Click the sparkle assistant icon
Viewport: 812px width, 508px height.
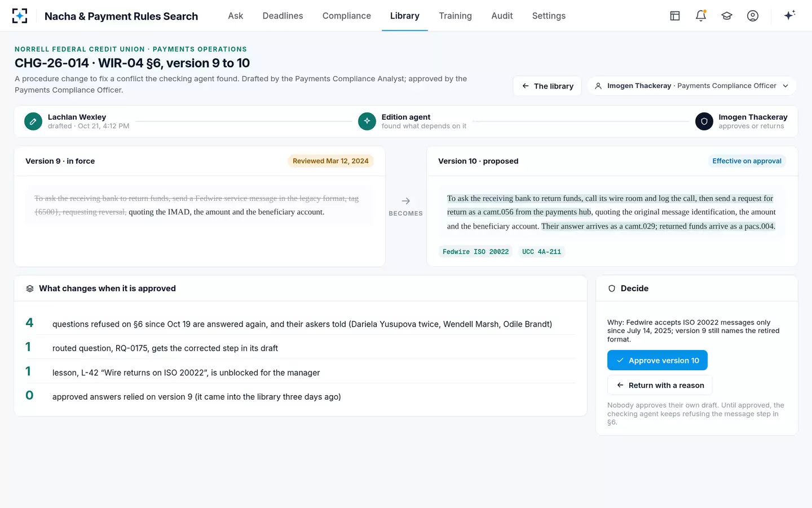789,15
